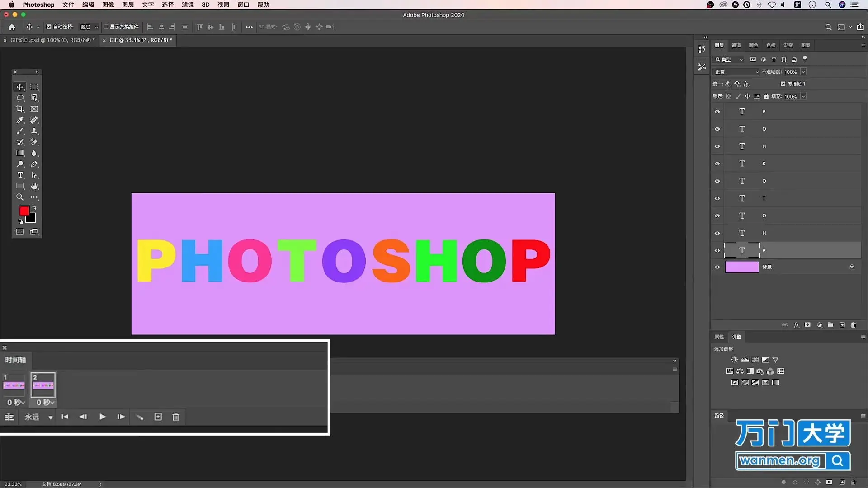Hide the S text layer
This screenshot has width=868, height=488.
coord(717,164)
